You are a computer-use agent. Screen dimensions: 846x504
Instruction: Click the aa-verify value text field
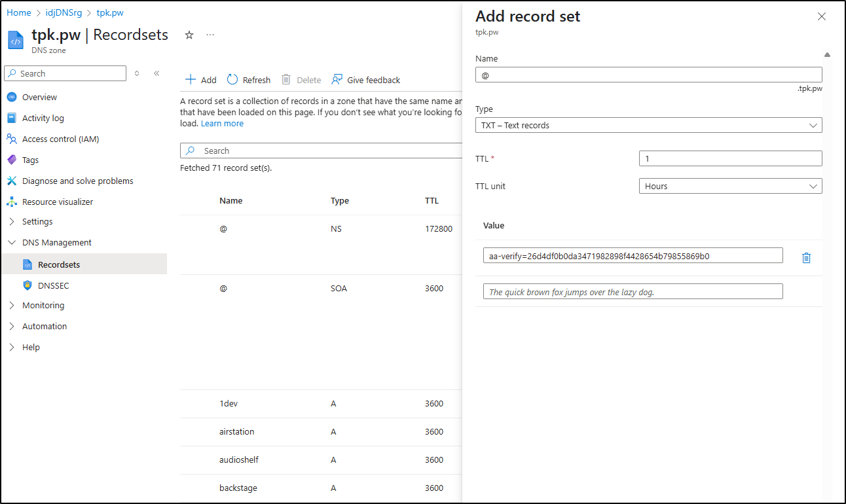tap(633, 255)
